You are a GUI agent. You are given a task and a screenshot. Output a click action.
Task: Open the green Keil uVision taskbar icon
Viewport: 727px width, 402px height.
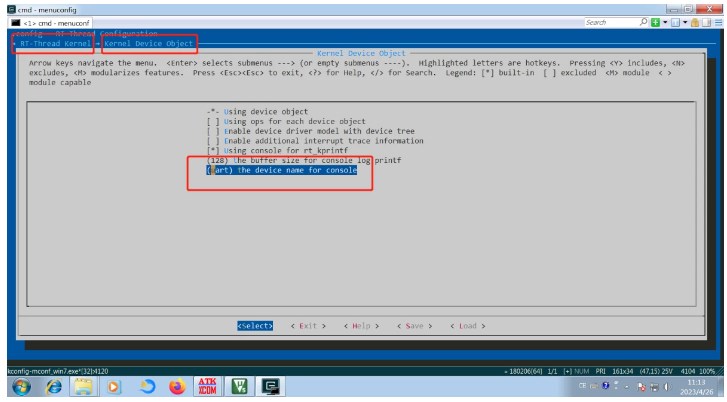click(239, 387)
